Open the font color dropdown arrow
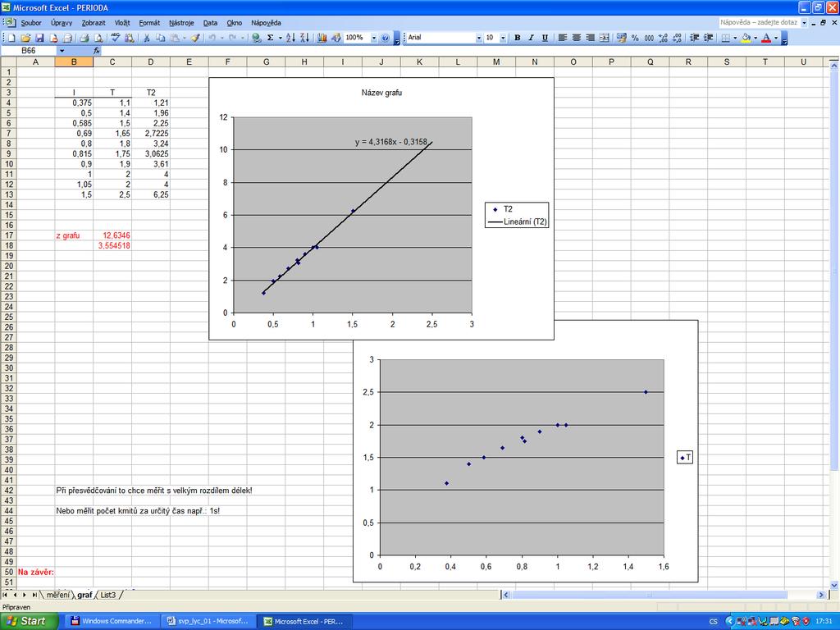The width and height of the screenshot is (840, 630). pyautogui.click(x=776, y=38)
